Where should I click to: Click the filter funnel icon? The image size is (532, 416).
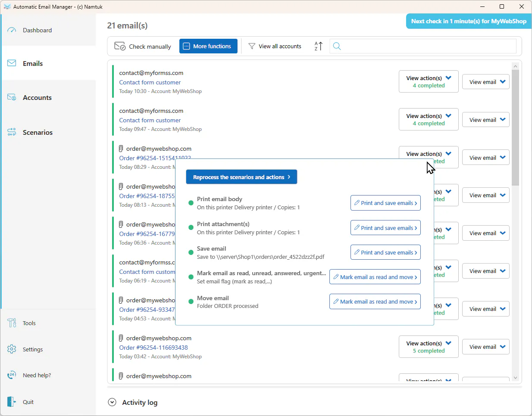[x=252, y=46]
